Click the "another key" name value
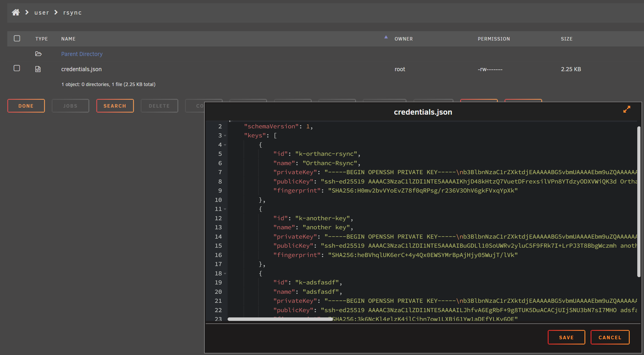The image size is (644, 355). coord(326,227)
